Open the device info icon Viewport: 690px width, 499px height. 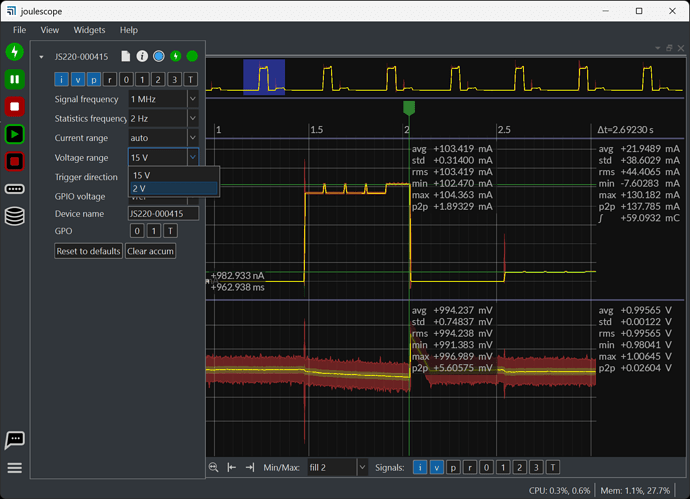point(142,56)
